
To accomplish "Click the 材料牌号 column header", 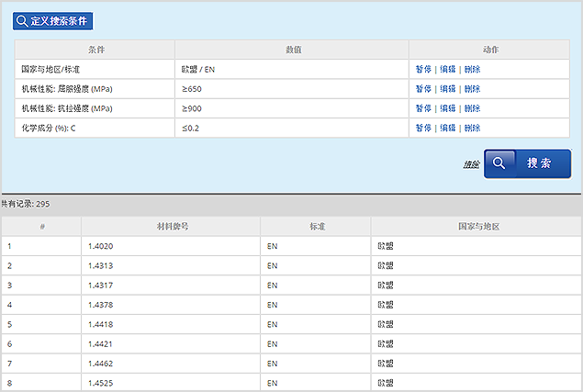I will tap(171, 226).
